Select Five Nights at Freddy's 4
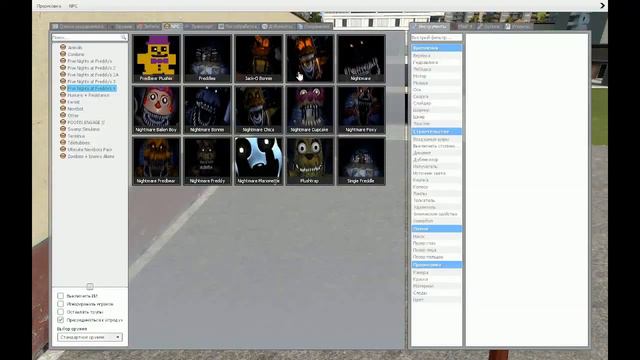Image resolution: width=640 pixels, height=360 pixels. point(91,88)
